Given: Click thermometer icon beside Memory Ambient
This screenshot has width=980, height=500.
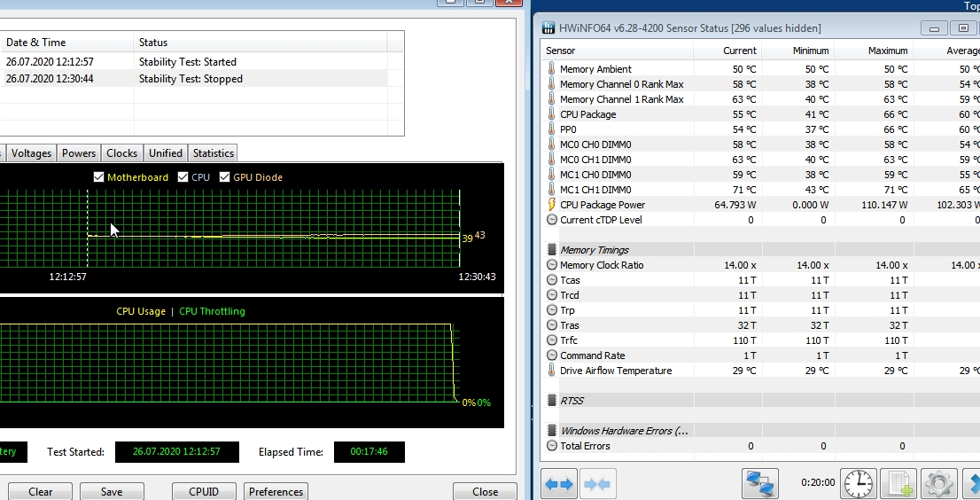Looking at the screenshot, I should pos(551,69).
